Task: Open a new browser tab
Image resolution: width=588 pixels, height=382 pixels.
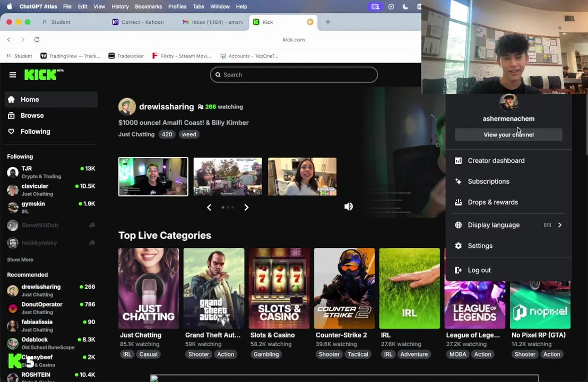Action: coord(328,22)
